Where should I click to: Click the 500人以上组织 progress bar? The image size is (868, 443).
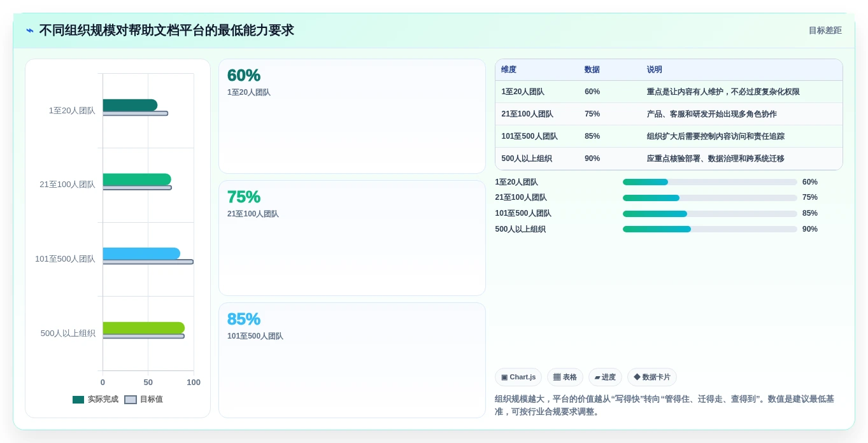710,229
